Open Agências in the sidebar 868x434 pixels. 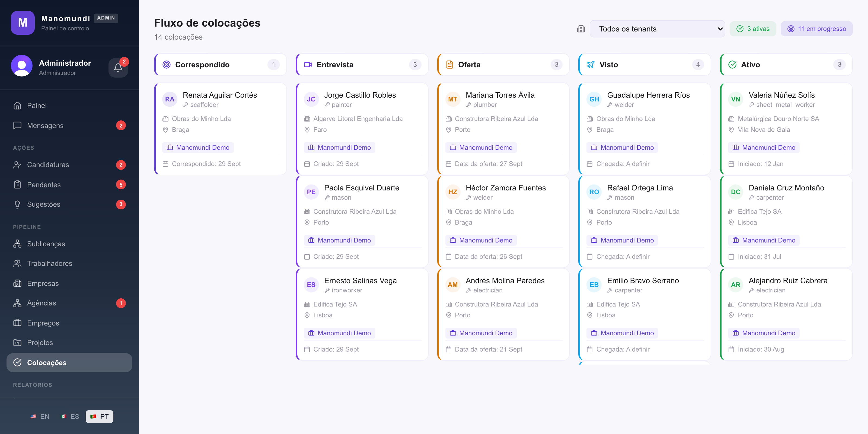69,303
